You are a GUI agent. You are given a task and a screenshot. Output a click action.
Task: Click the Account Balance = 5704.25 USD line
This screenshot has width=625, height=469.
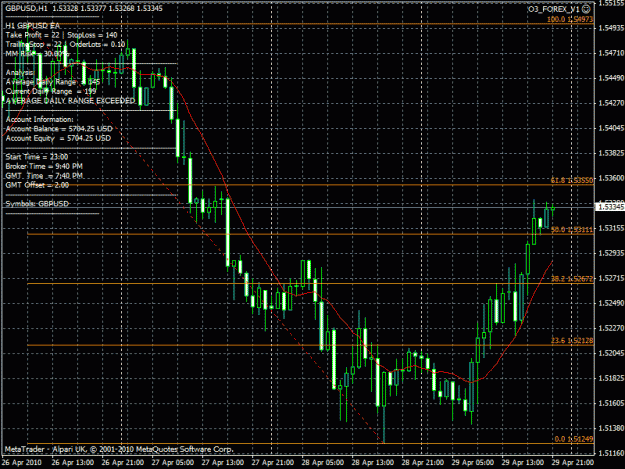[59, 129]
